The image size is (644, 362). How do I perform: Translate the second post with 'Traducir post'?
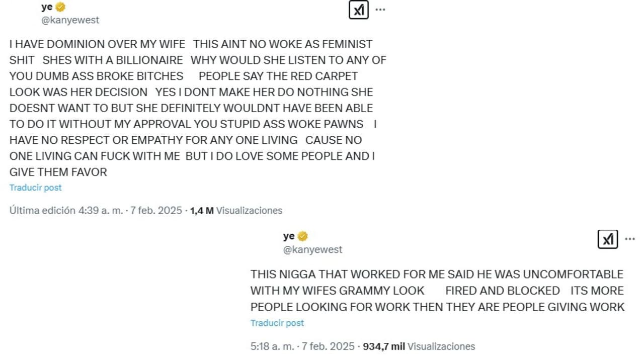(277, 323)
